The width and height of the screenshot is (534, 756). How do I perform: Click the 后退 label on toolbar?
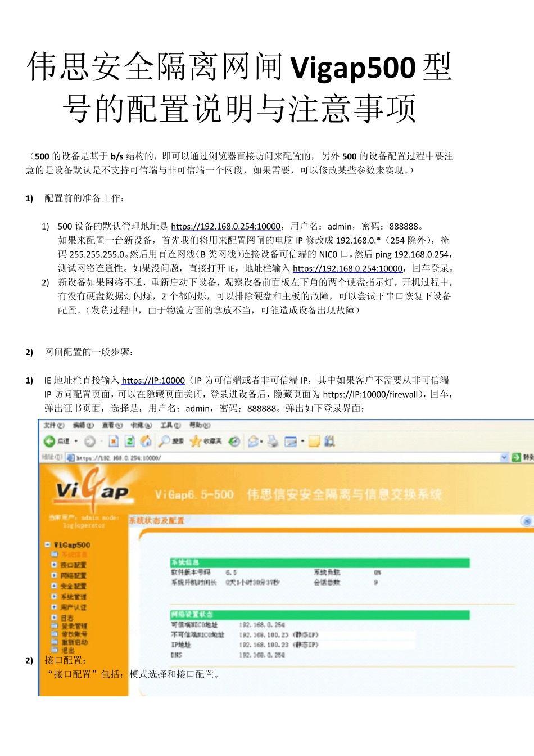coord(64,442)
